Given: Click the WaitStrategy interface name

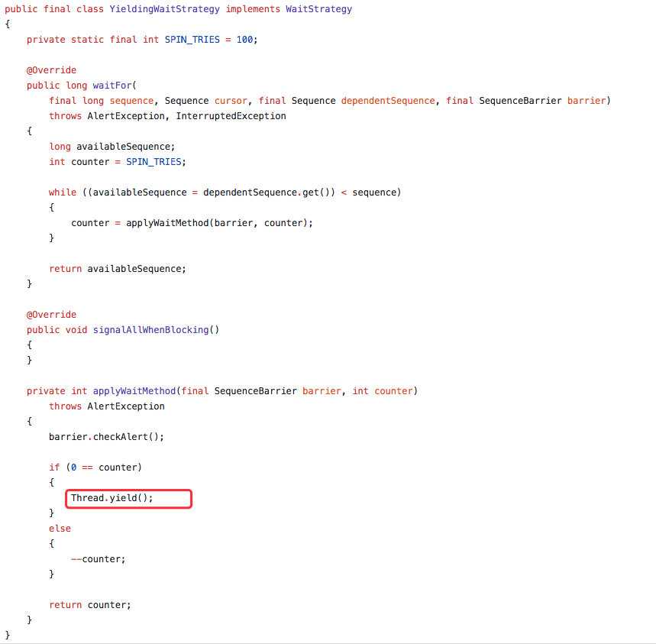Looking at the screenshot, I should [x=318, y=9].
